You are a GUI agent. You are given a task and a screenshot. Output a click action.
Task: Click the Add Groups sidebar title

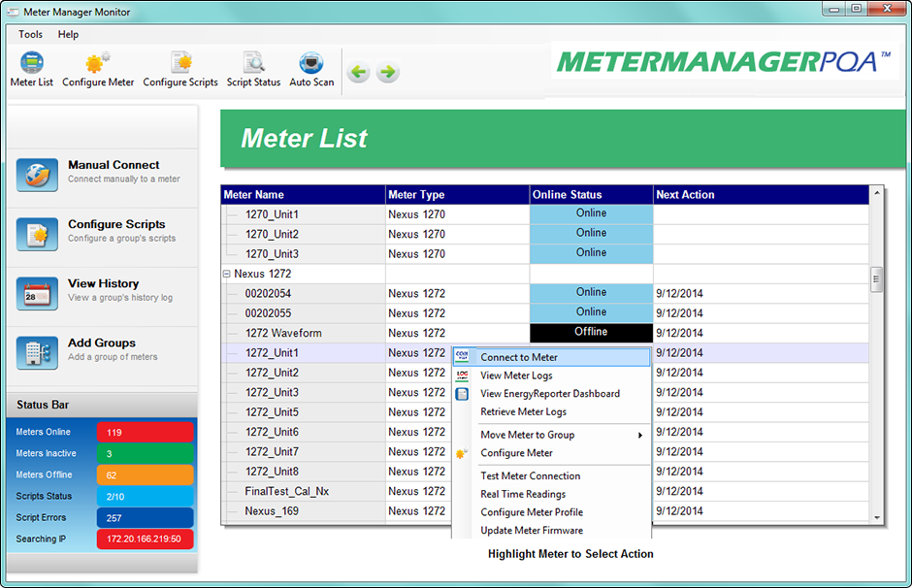click(102, 343)
